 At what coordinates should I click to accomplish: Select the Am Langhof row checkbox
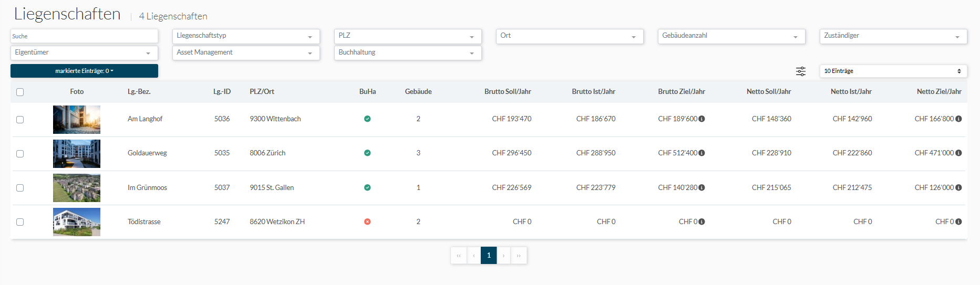coord(20,120)
